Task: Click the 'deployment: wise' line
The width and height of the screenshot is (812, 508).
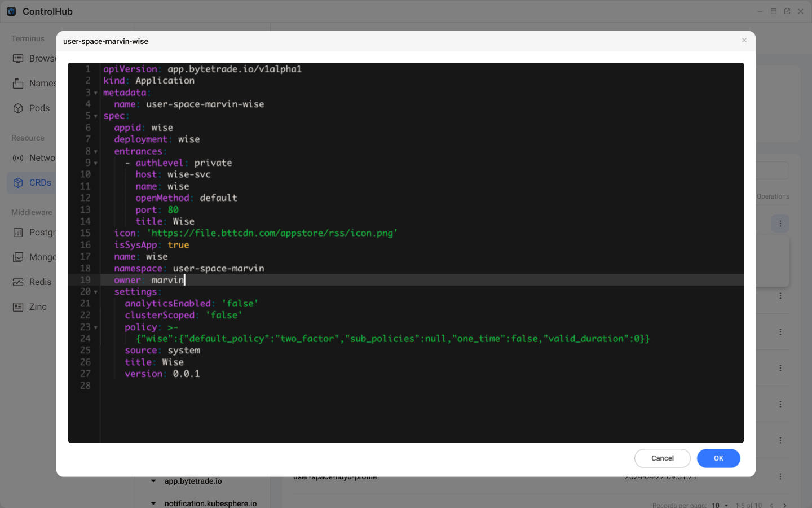Action: [157, 139]
